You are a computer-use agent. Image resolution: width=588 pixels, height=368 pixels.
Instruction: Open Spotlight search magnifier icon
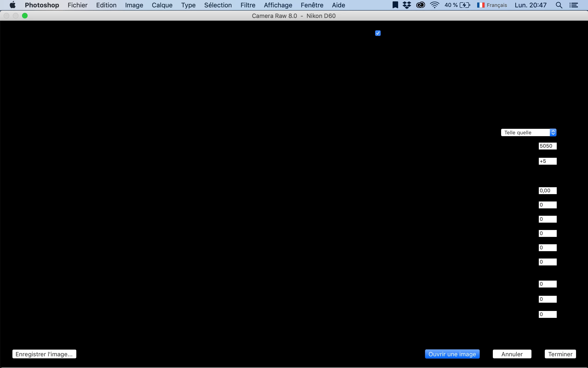[x=559, y=5]
